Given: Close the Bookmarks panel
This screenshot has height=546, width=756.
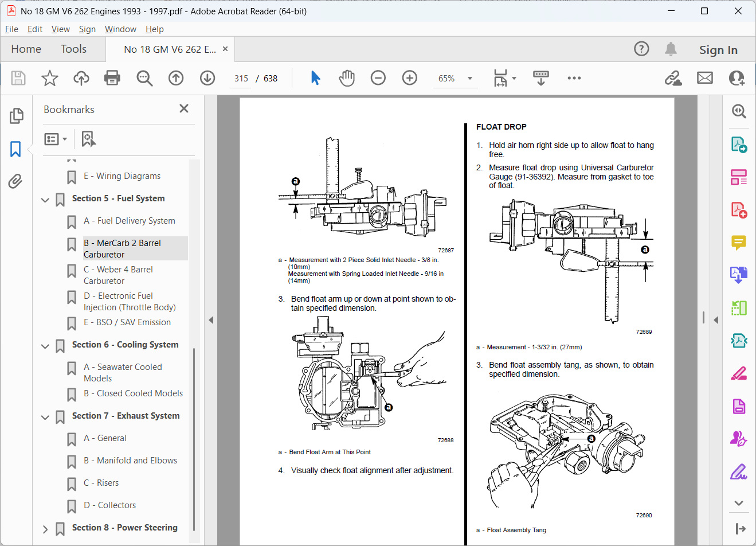Looking at the screenshot, I should [184, 108].
